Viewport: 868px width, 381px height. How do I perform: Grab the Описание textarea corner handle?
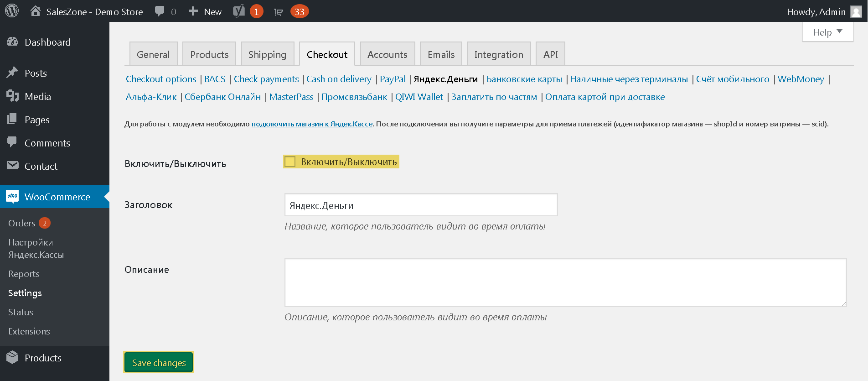click(843, 303)
